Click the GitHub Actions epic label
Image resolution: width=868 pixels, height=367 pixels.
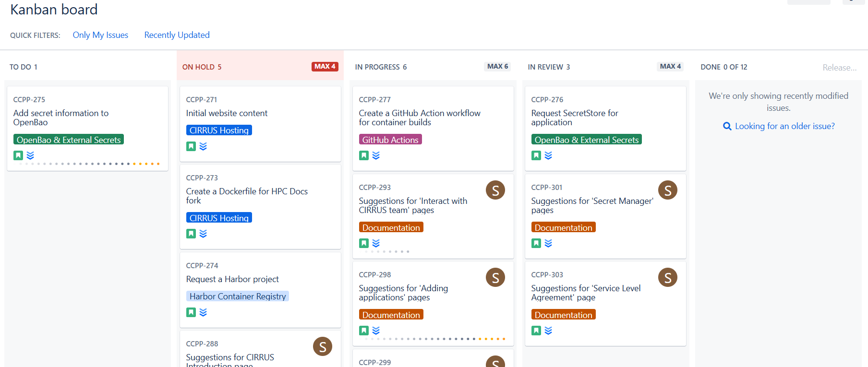pos(390,140)
